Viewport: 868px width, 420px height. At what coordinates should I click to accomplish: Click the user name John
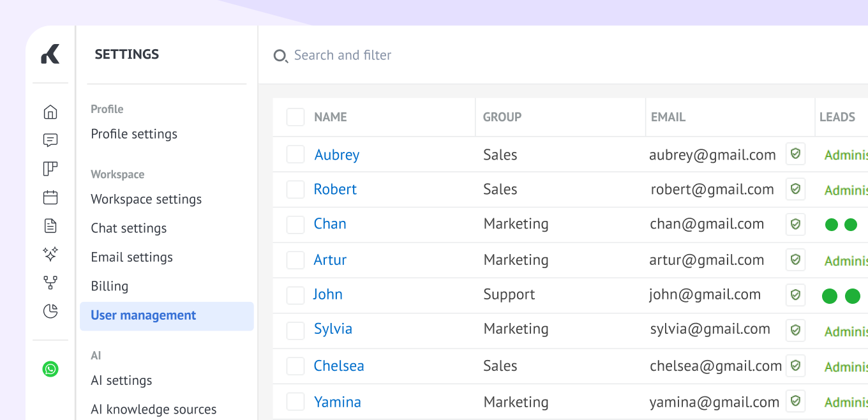tap(328, 294)
